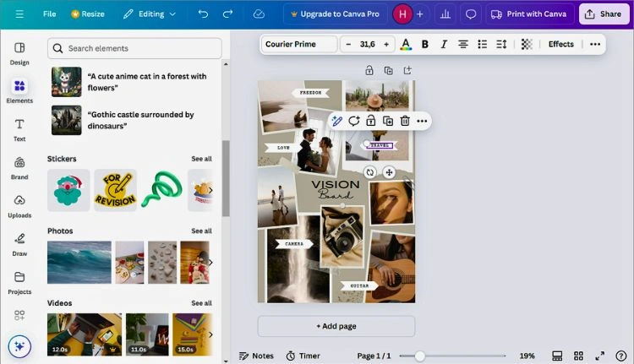Open the Draw sidebar tab
This screenshot has height=364, width=634.
19,244
